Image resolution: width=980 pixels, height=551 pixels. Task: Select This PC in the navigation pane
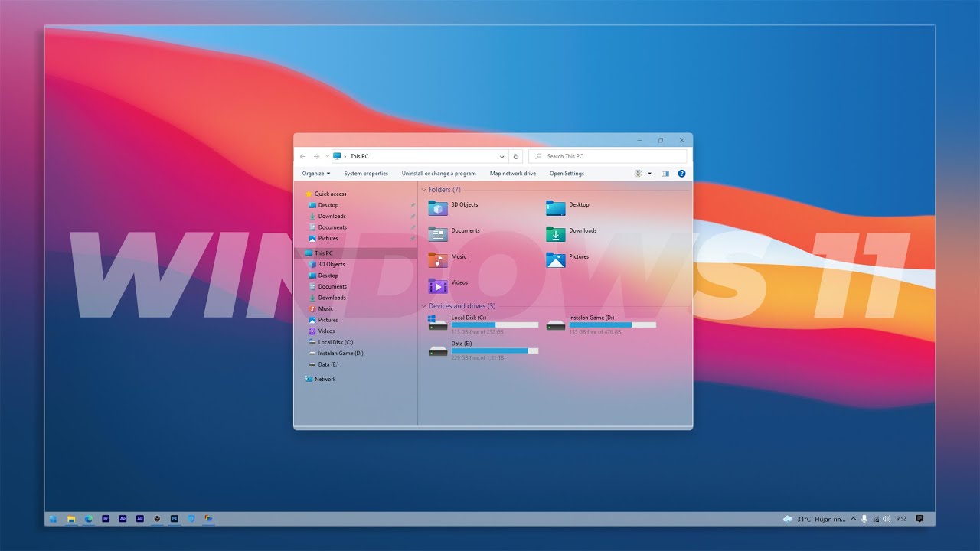coord(356,253)
